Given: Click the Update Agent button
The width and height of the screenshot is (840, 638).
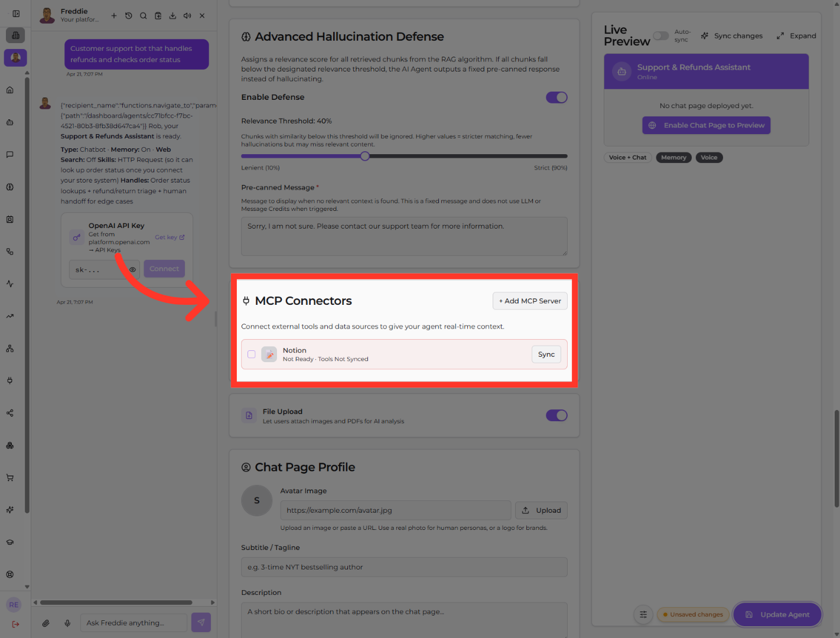Looking at the screenshot, I should 777,614.
